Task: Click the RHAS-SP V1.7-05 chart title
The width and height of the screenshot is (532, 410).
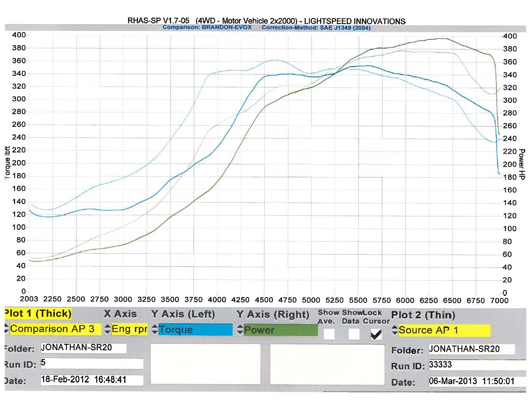Action: pos(266,21)
